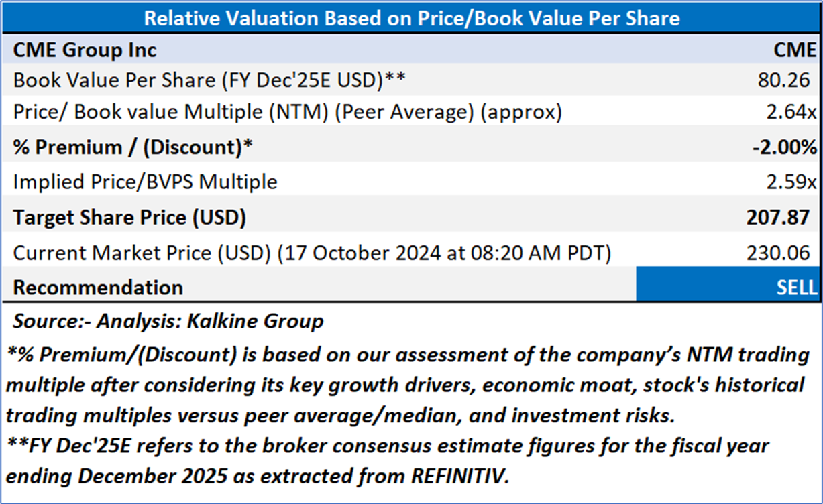Select the Current Market Price label
This screenshot has width=823, height=504.
click(312, 253)
